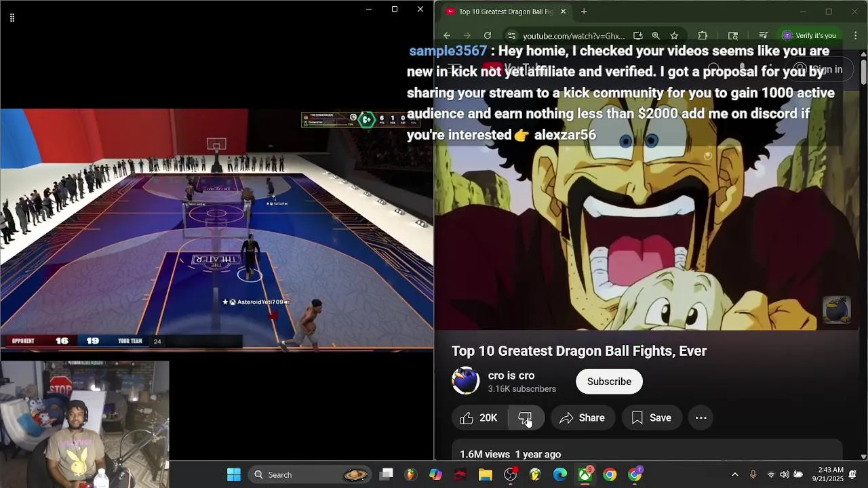The width and height of the screenshot is (868, 488).
Task: Save the video to a playlist
Action: (652, 418)
